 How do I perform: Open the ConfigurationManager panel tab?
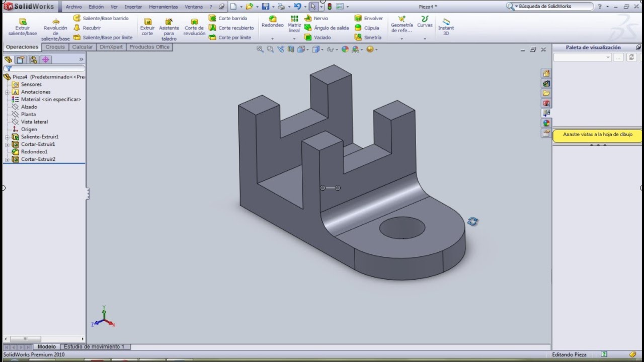[x=33, y=59]
